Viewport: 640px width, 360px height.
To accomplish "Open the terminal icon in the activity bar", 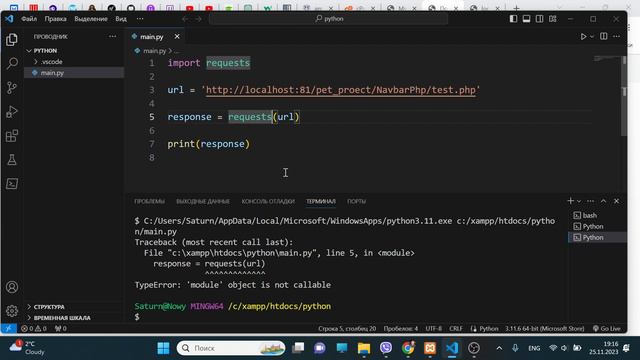I will (12, 184).
